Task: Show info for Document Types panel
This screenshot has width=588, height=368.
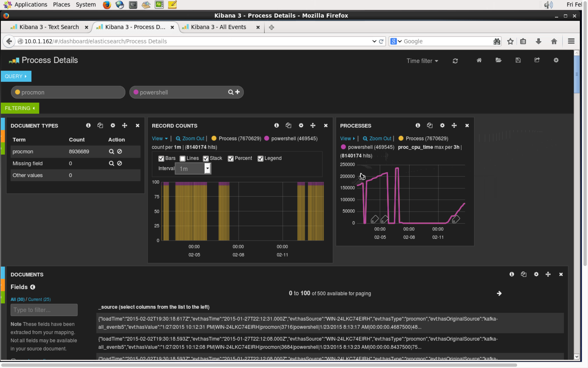Action: [x=88, y=125]
